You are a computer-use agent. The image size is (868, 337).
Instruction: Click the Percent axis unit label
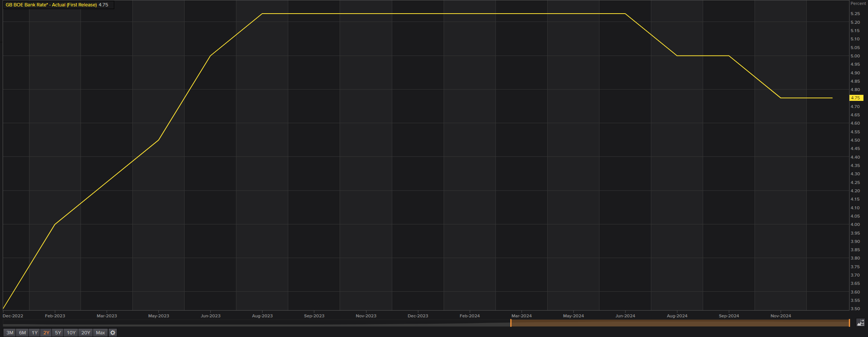click(858, 3)
